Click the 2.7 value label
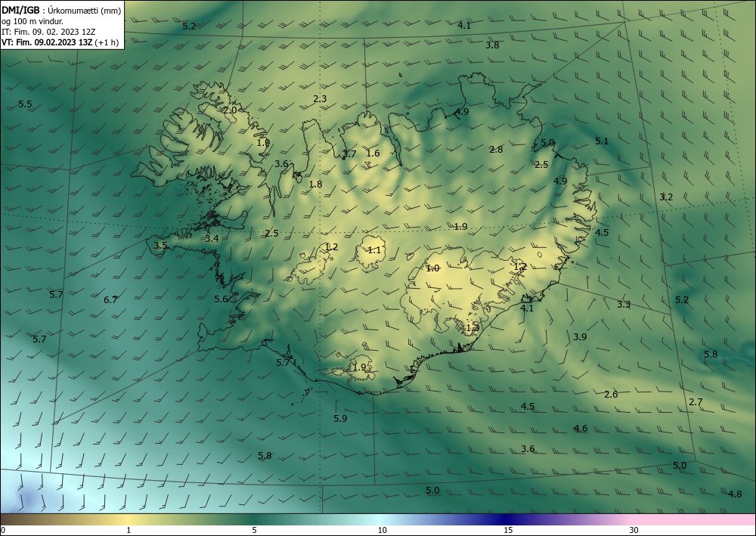The height and width of the screenshot is (536, 756). pos(696,402)
